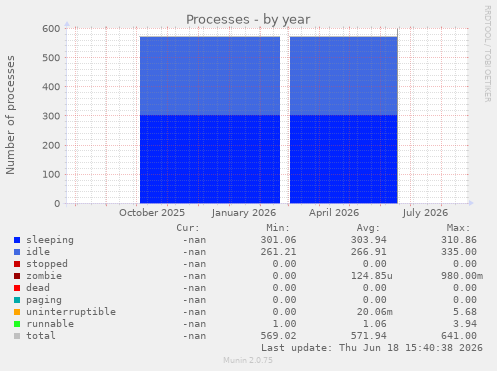Click the zombie legend color swatch

point(17,276)
